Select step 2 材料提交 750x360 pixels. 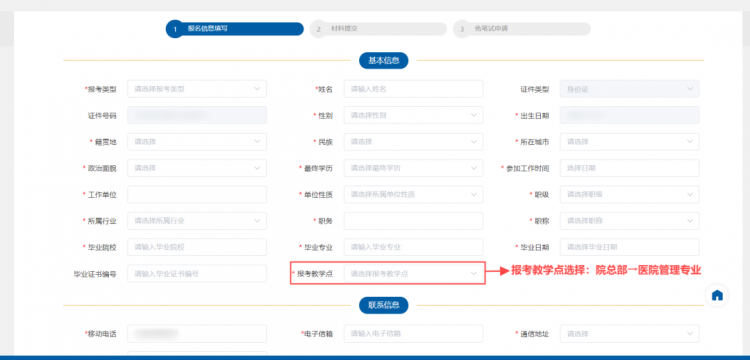pyautogui.click(x=378, y=29)
